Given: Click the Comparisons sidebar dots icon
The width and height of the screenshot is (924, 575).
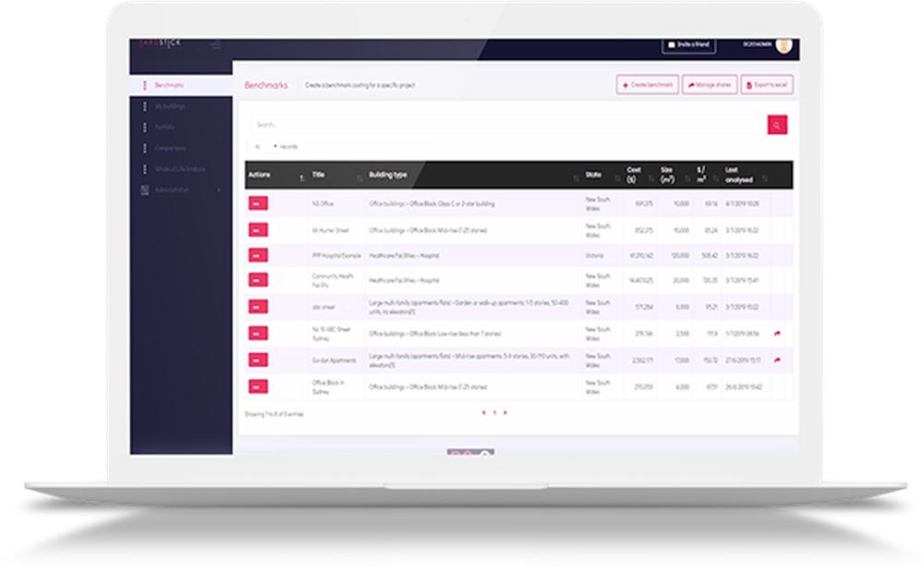Looking at the screenshot, I should pos(145,149).
